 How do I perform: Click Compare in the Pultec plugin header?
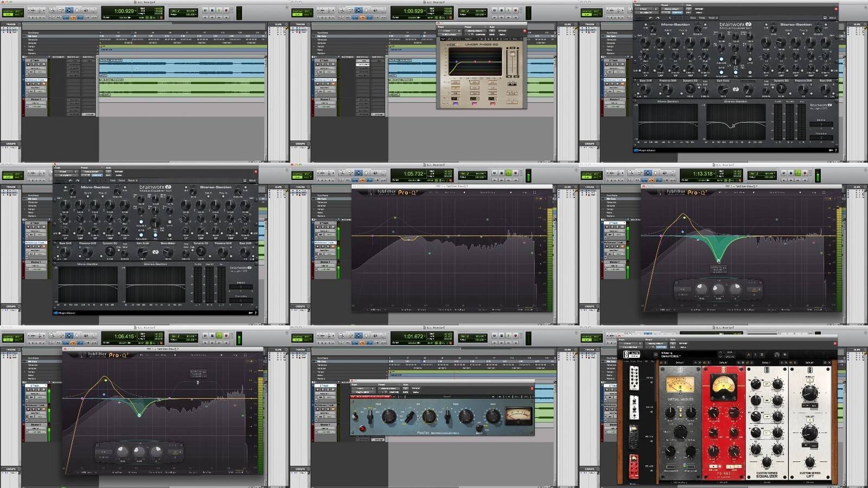(394, 392)
